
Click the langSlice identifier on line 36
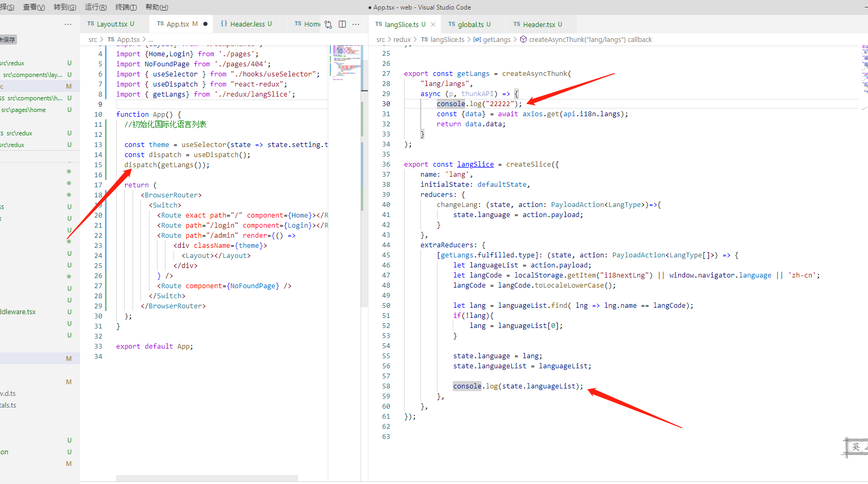(x=476, y=165)
